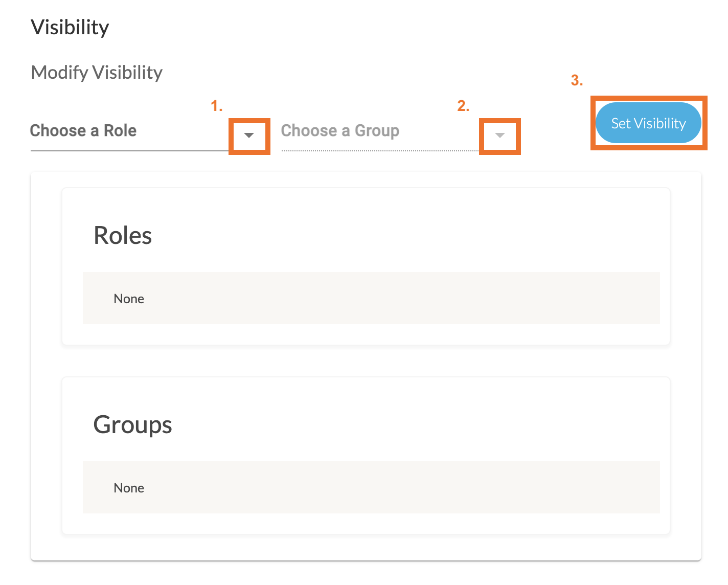Click the orange step number 2 label
This screenshot has height=585, width=728.
click(x=463, y=106)
